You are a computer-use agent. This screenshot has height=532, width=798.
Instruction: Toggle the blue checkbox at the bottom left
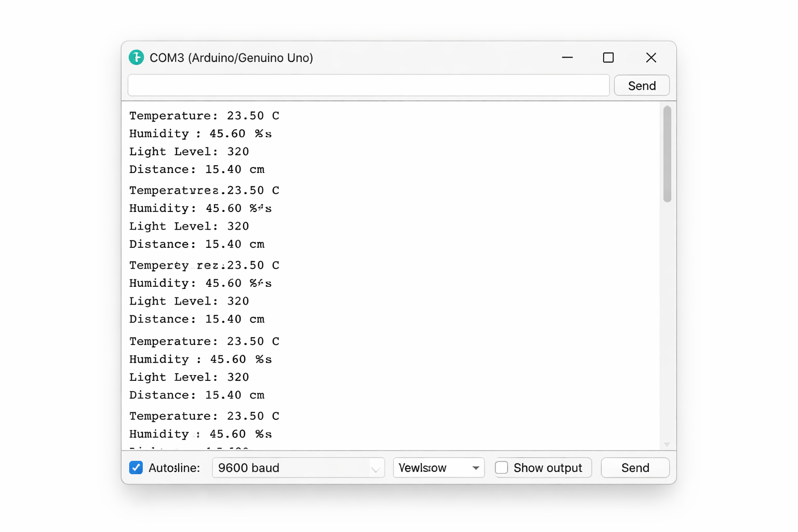coord(136,468)
